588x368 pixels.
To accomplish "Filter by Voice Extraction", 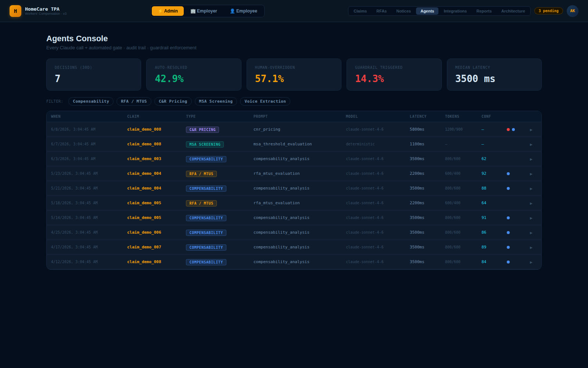I will tap(265, 101).
